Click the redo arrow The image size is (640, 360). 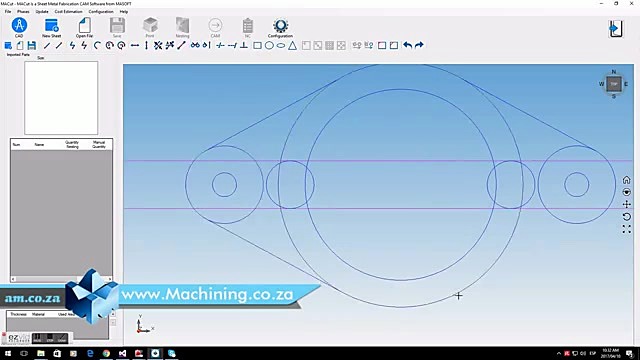click(x=419, y=45)
